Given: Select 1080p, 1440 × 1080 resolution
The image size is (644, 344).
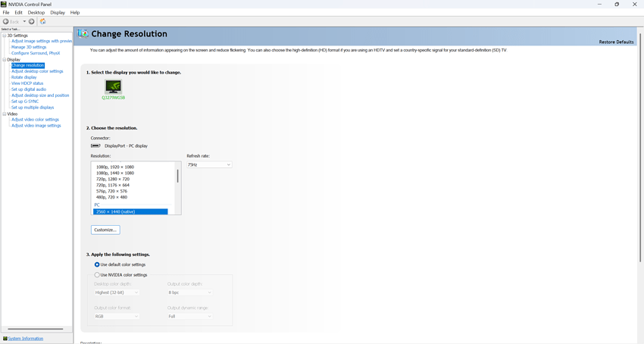Looking at the screenshot, I should 115,173.
